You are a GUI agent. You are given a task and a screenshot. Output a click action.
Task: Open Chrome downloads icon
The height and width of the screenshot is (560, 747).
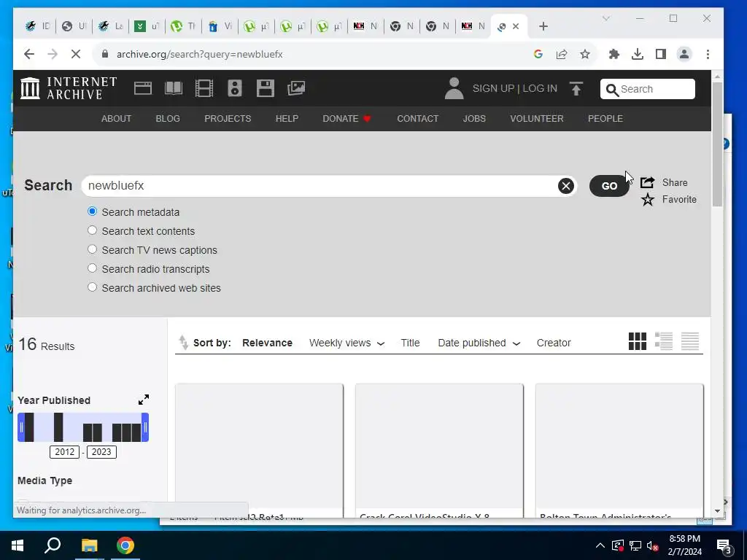[638, 54]
